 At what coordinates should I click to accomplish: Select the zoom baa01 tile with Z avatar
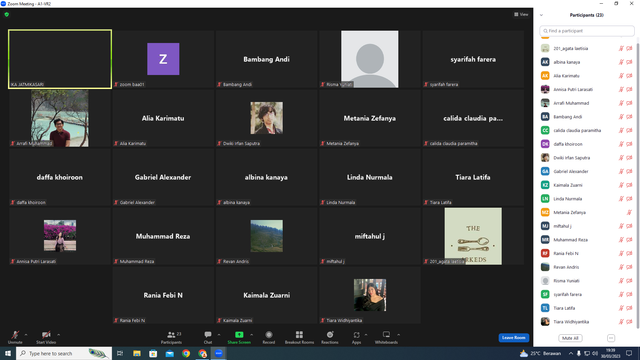(x=163, y=59)
